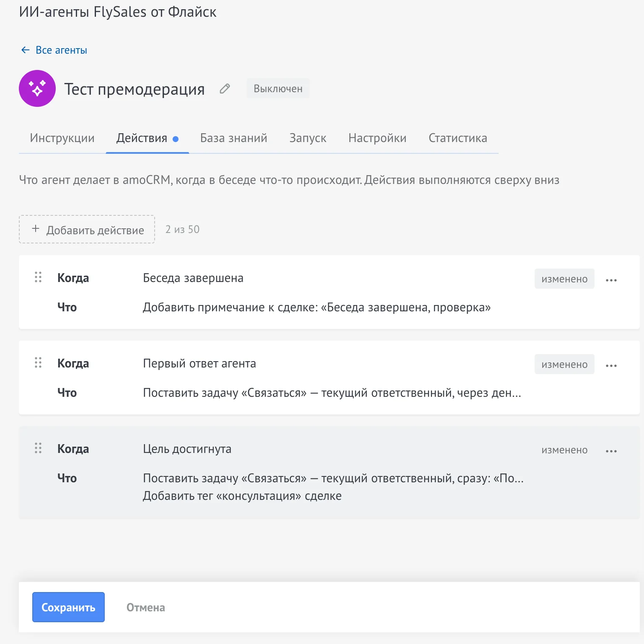Click the Цель достигнута trigger text
Screen dimensions: 644x644
coord(187,449)
